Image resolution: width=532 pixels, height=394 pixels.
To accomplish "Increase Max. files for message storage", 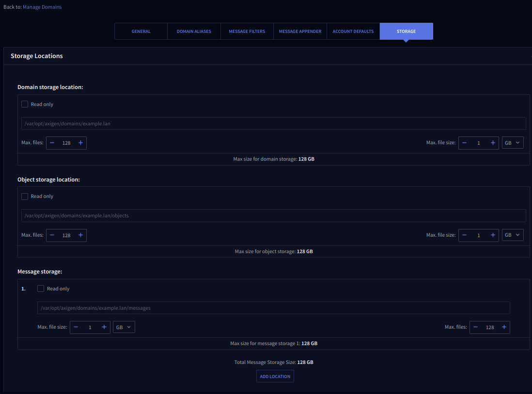I will (x=504, y=327).
